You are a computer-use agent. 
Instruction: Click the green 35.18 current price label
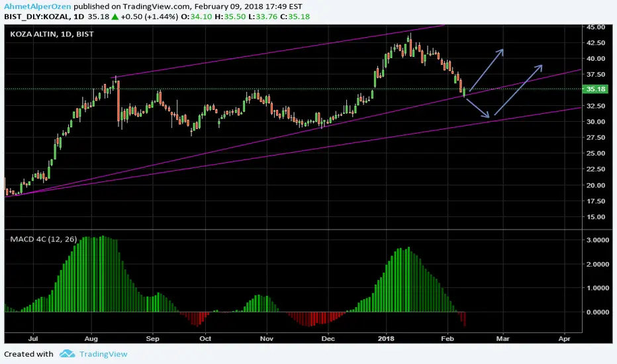(x=595, y=89)
